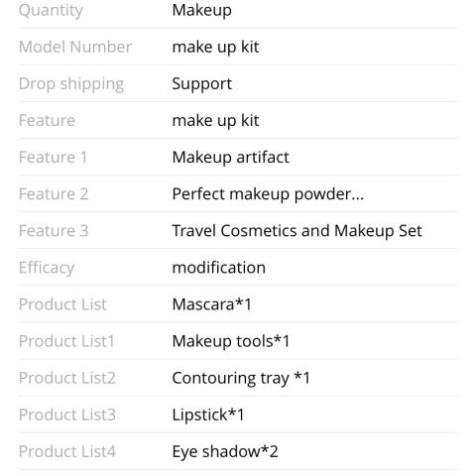The image size is (476, 476).
Task: Click the Model Number label
Action: [75, 47]
